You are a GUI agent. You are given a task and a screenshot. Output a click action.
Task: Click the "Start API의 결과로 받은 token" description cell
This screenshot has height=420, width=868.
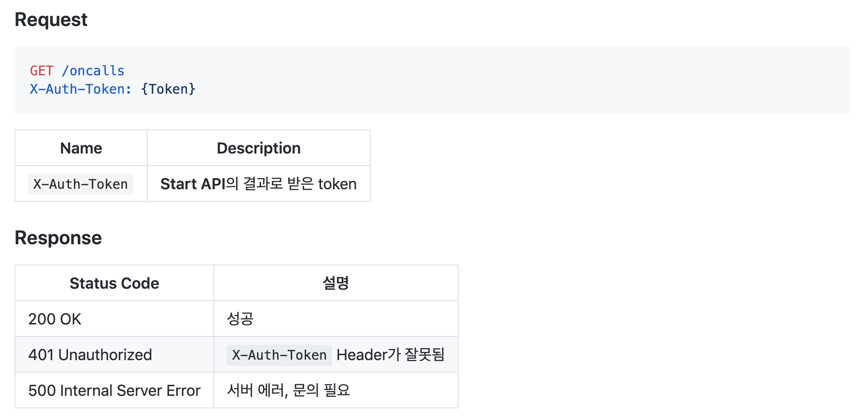[258, 184]
